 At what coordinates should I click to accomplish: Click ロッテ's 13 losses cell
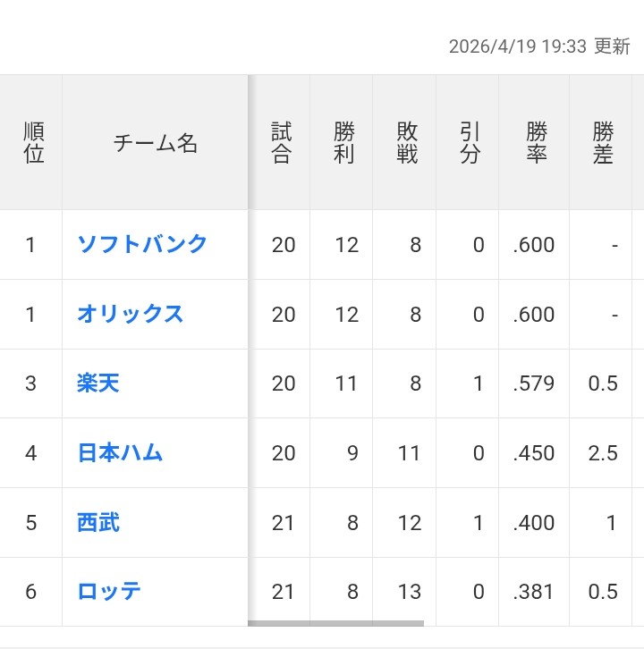click(x=409, y=592)
